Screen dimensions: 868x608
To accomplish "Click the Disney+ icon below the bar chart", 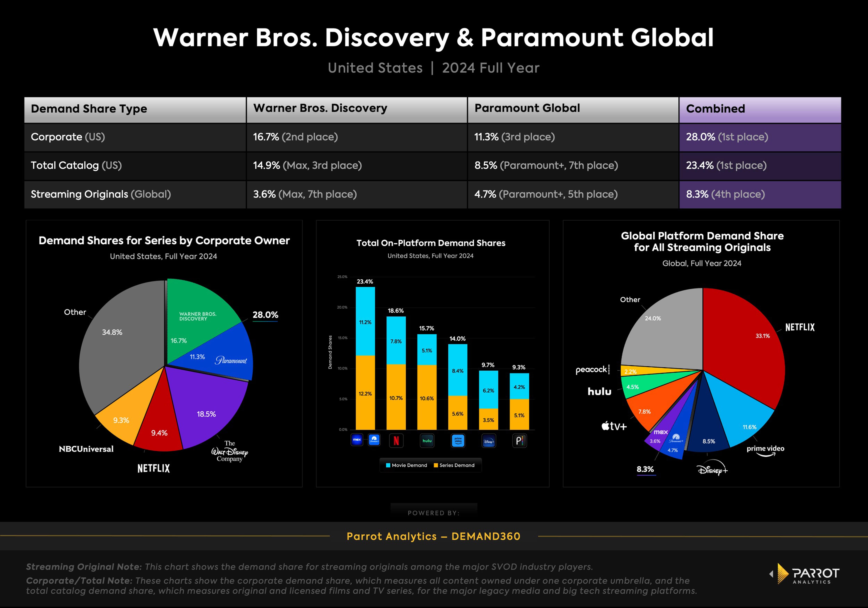I will click(489, 440).
